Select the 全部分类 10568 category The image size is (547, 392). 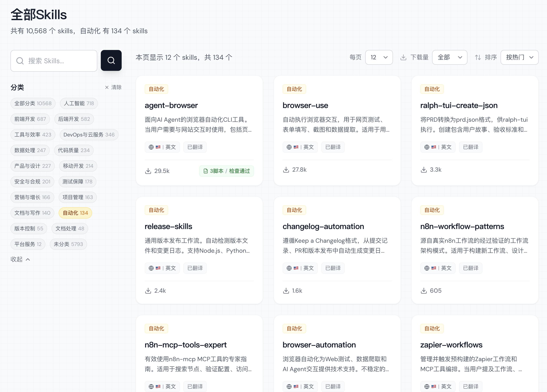pos(33,103)
